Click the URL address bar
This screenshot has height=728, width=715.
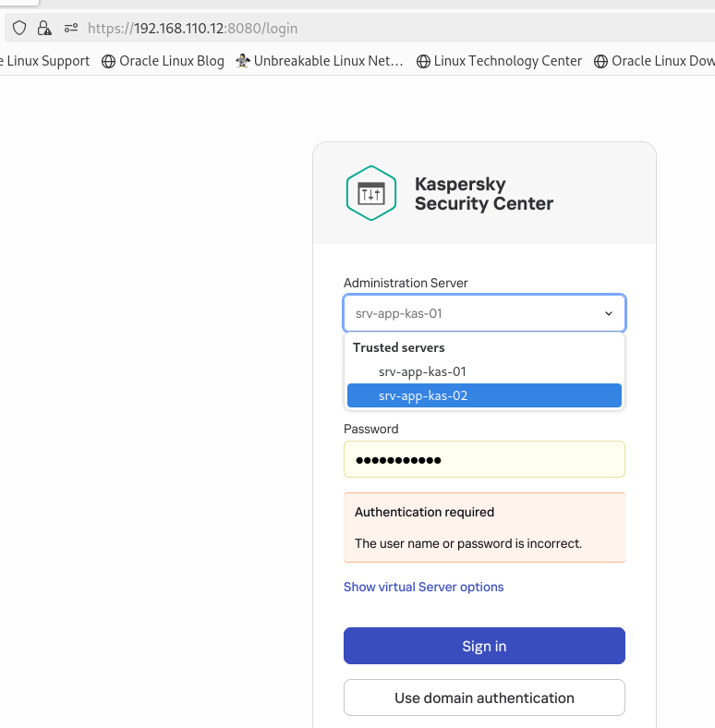click(x=371, y=29)
